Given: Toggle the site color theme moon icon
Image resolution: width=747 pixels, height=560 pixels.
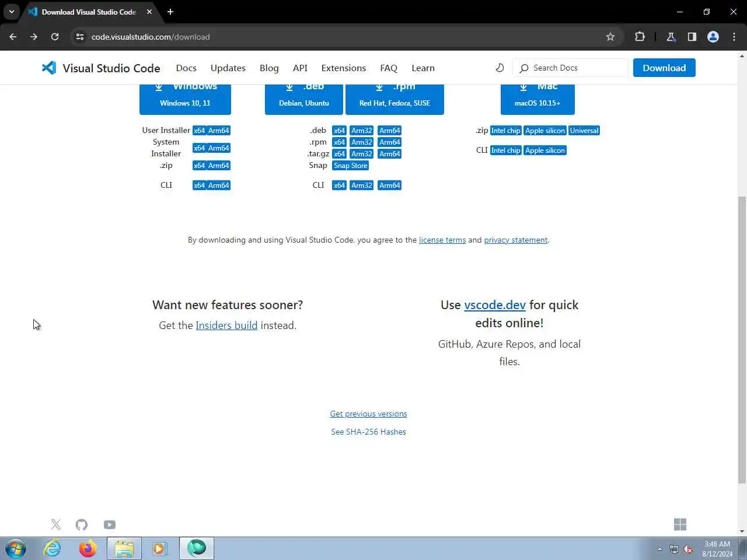Looking at the screenshot, I should [x=500, y=68].
